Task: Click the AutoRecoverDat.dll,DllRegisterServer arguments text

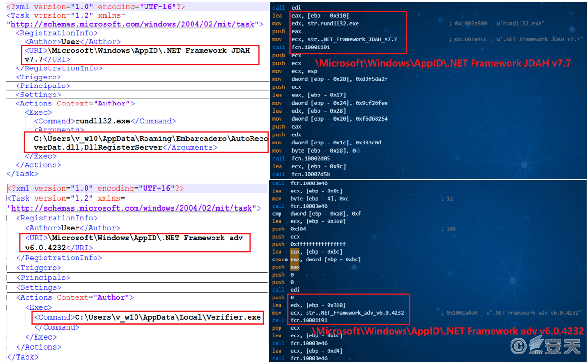Action: click(x=143, y=143)
